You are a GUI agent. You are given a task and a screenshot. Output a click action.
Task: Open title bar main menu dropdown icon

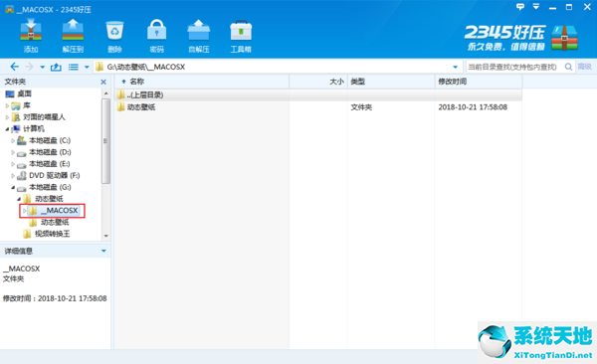(x=535, y=7)
